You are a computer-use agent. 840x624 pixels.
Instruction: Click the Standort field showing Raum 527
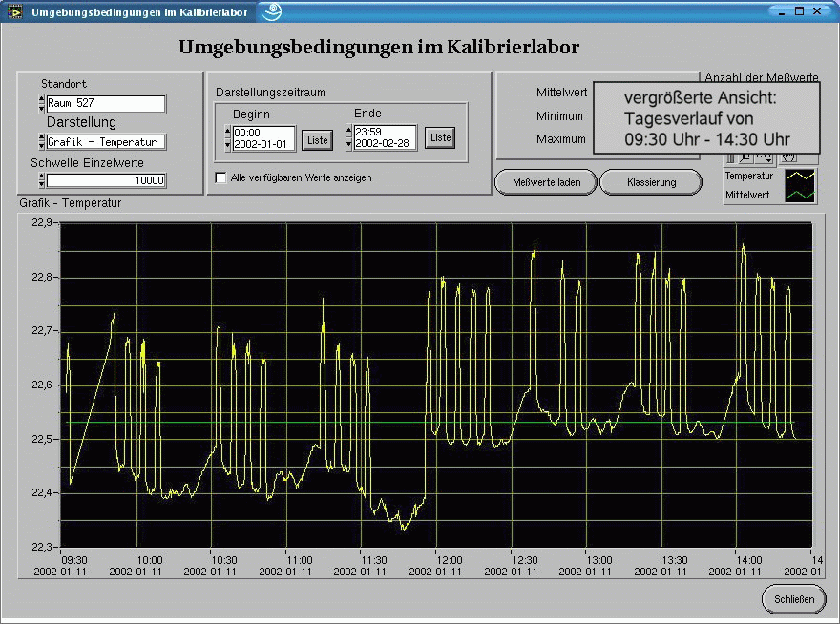point(106,103)
